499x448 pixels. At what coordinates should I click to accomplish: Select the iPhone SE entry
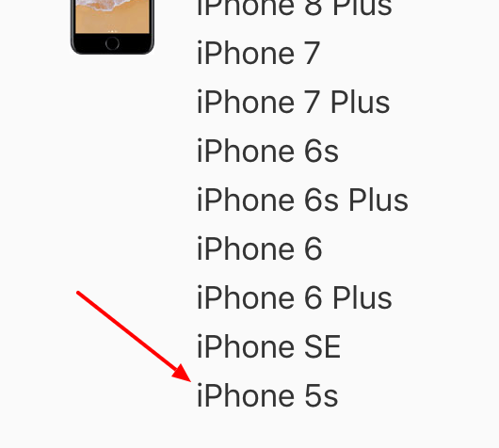(269, 346)
